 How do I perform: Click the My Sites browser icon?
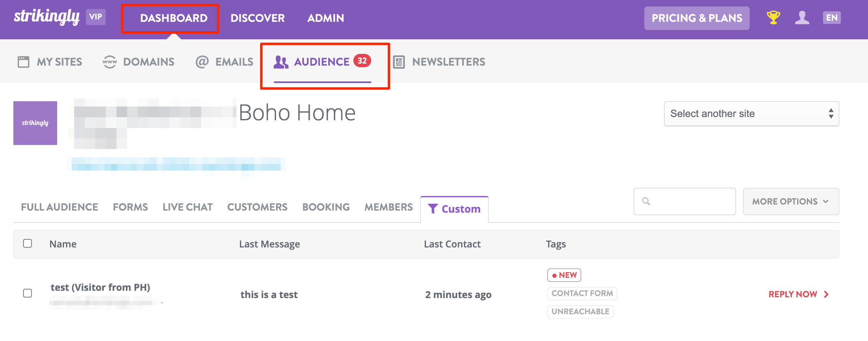[x=24, y=62]
